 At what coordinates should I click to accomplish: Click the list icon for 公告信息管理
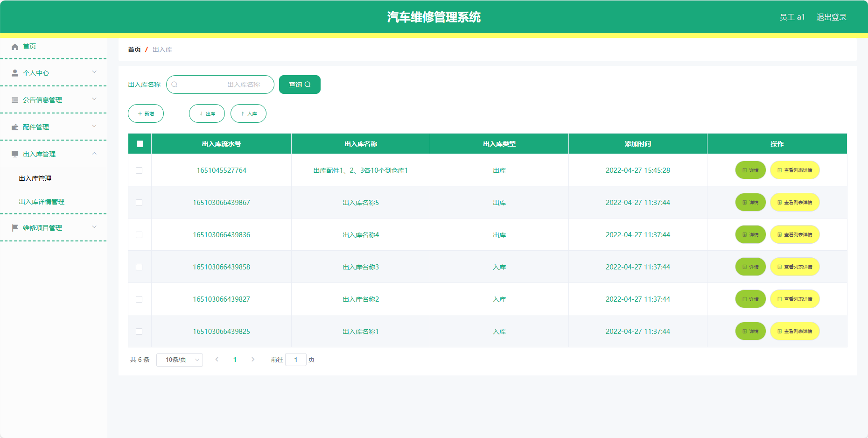(15, 100)
